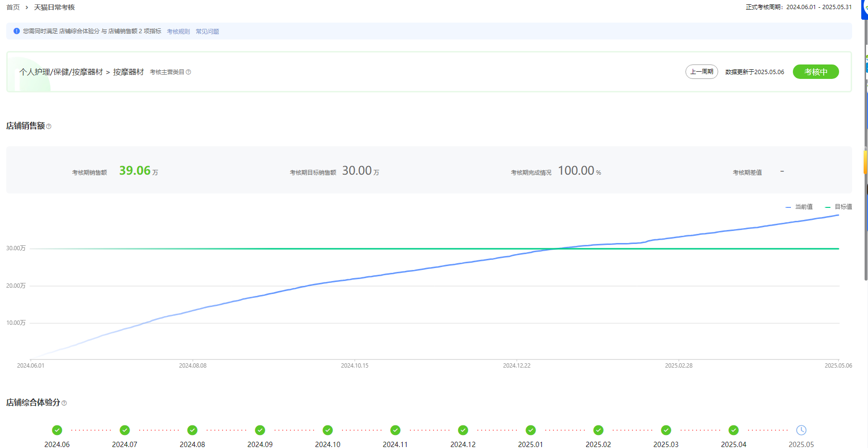Click the 2024.12 green checkmark icon
The height and width of the screenshot is (448, 868).
[463, 430]
